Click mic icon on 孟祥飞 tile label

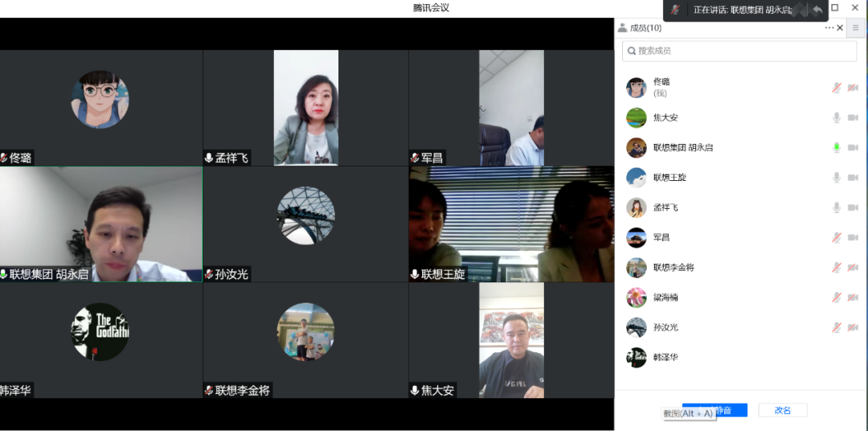[209, 158]
